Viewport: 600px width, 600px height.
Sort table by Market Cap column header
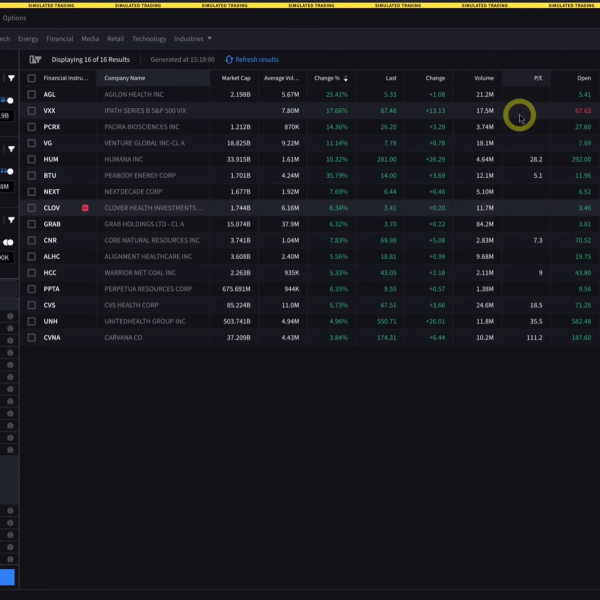pyautogui.click(x=236, y=78)
